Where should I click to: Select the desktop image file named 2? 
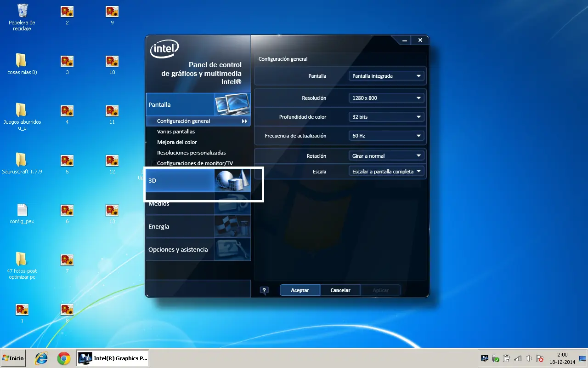(67, 15)
